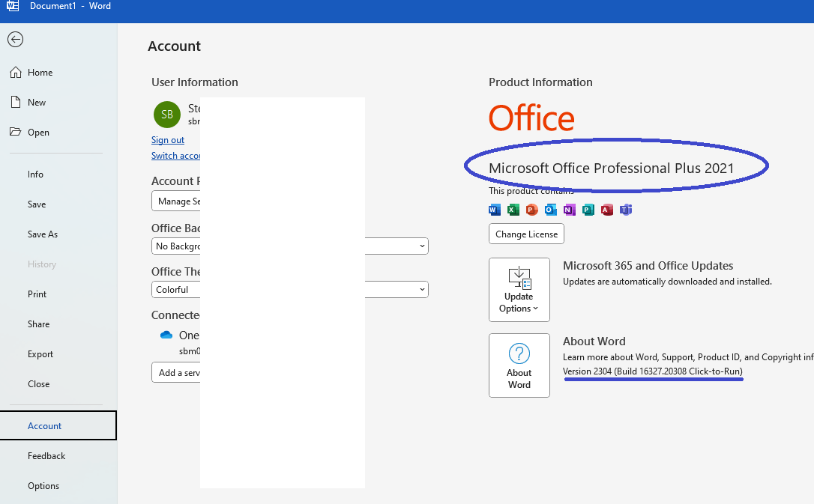Switch to the Feedback tab
Image resolution: width=814 pixels, height=504 pixels.
point(46,455)
